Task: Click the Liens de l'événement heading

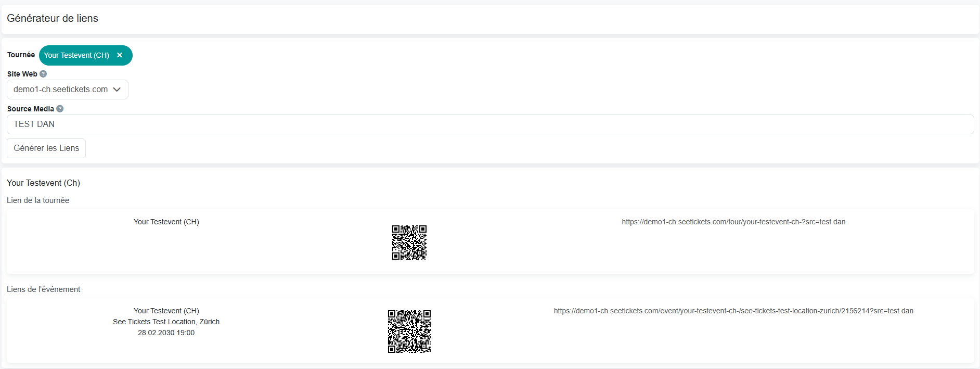Action: click(x=44, y=289)
